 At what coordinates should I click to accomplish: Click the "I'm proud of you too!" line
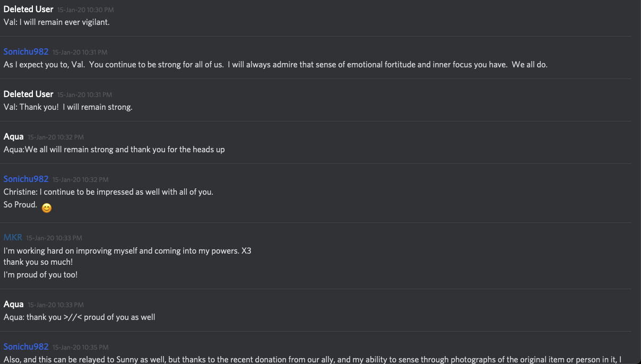coord(40,275)
